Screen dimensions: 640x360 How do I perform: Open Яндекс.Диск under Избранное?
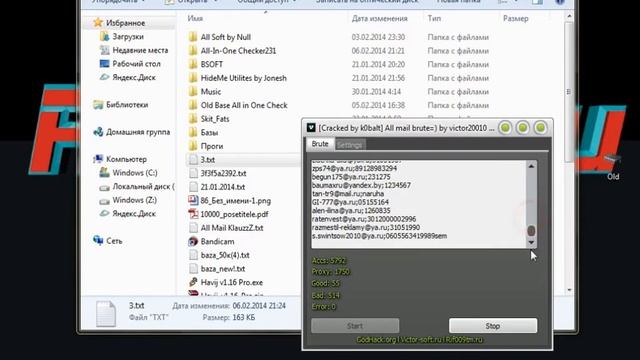pos(134,77)
